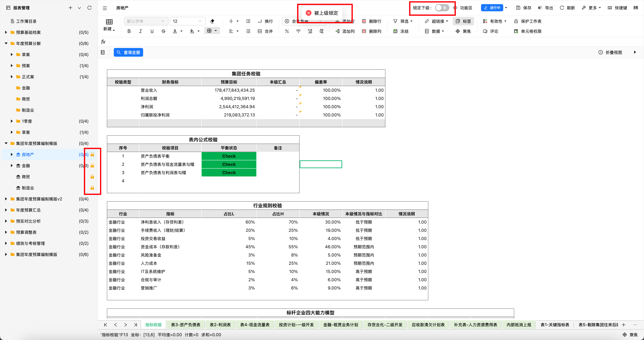Switch to the 表2-利润表 sheet tab
Screen dimensions: 644x340
(220, 325)
